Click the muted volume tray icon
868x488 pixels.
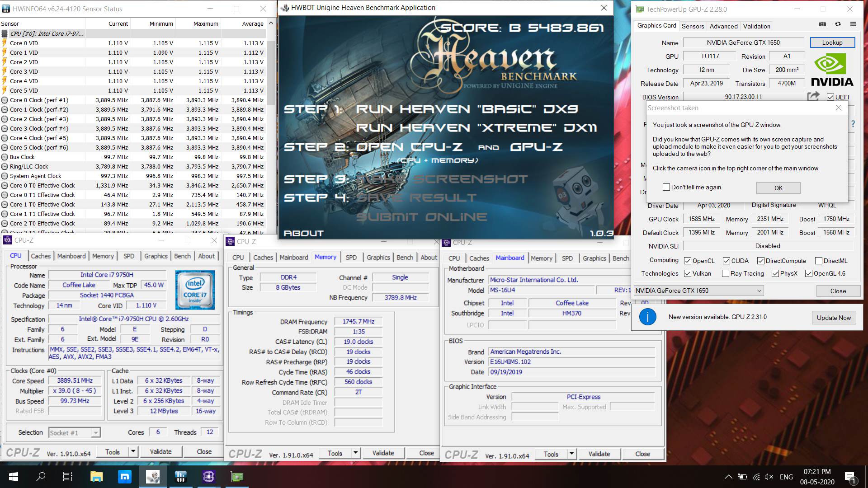pyautogui.click(x=769, y=477)
